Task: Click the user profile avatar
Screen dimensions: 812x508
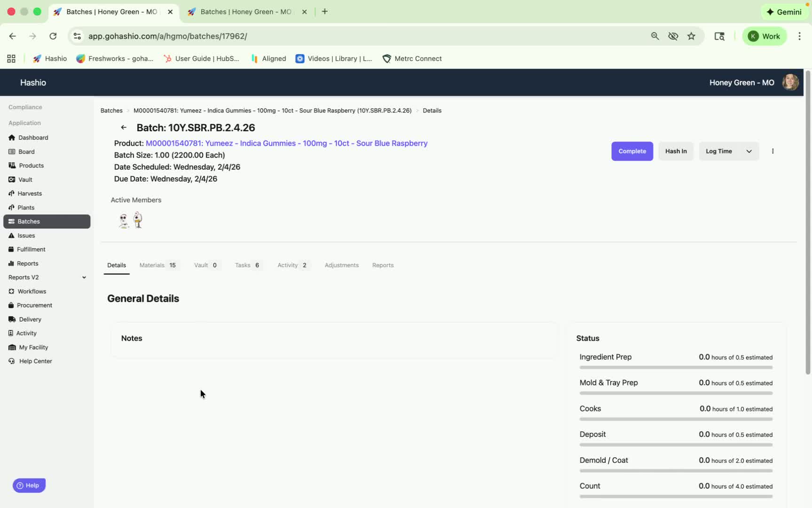Action: point(790,82)
